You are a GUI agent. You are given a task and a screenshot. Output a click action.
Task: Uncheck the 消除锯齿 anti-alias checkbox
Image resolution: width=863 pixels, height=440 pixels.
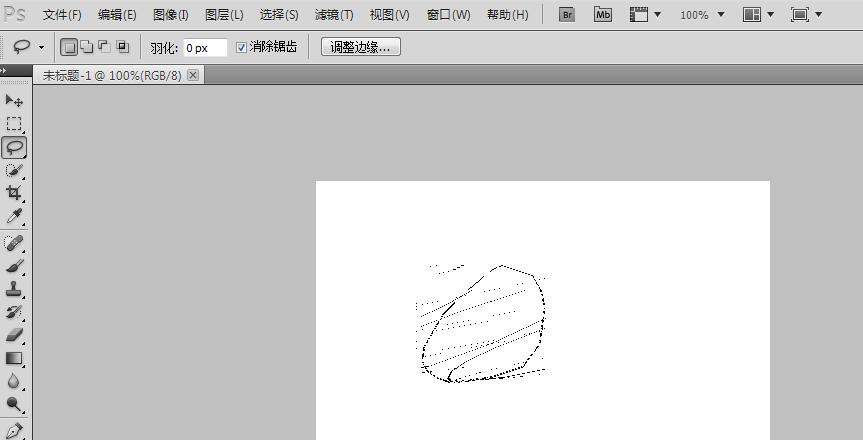coord(241,47)
